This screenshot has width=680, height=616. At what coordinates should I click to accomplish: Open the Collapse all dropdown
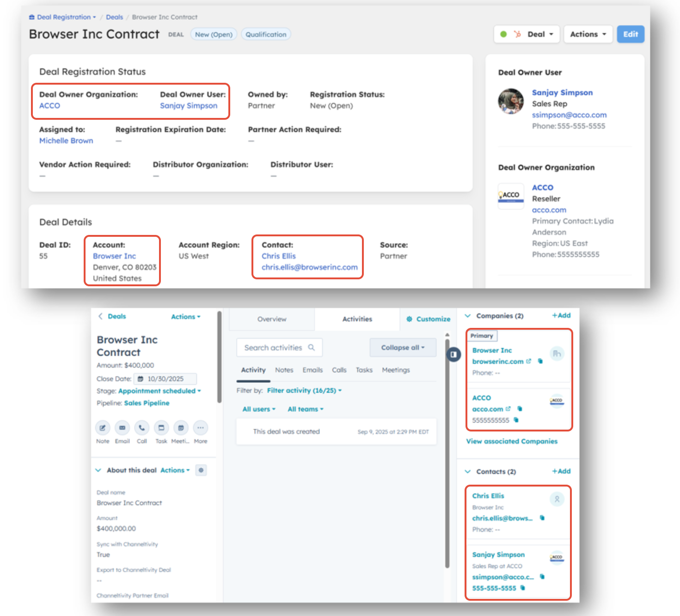[403, 347]
